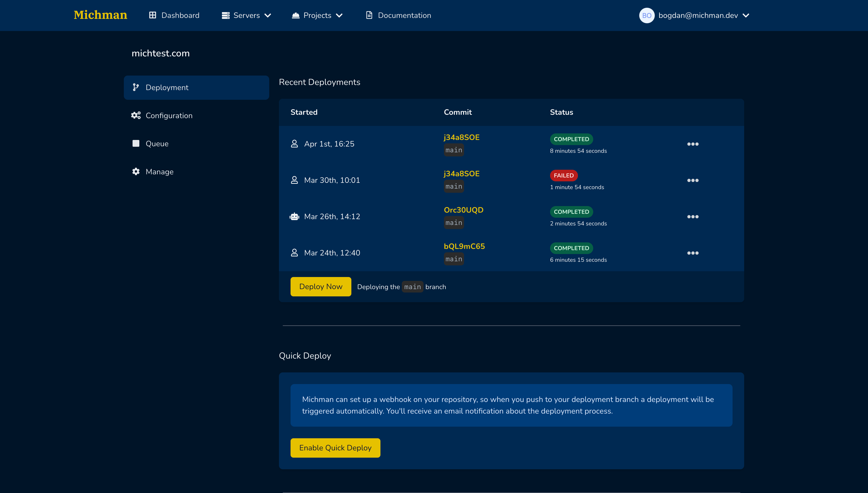This screenshot has width=868, height=493.
Task: Open the bogdan@michman.dev account menu
Action: [703, 15]
